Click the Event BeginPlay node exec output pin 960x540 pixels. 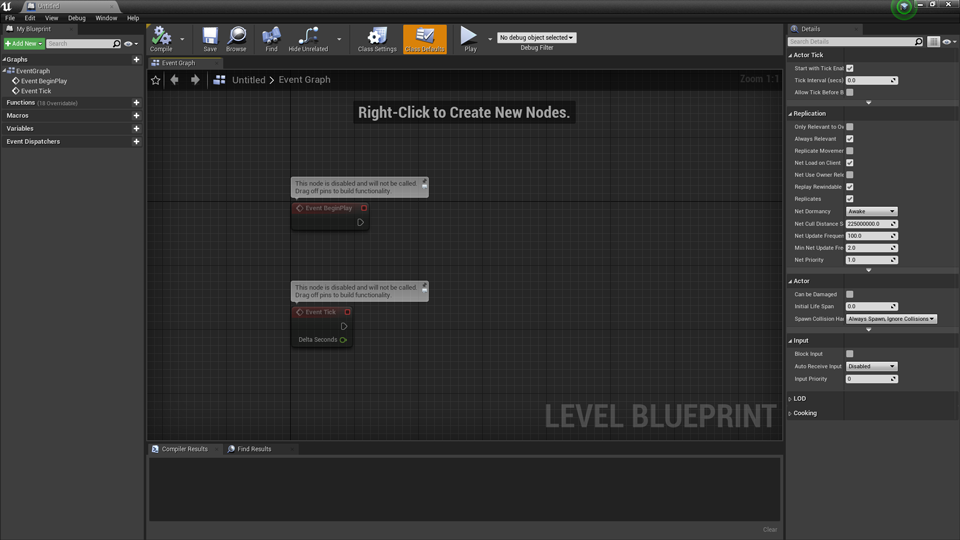[361, 222]
